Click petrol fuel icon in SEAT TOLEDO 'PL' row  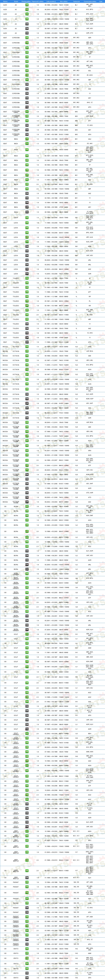(x=27, y=301)
